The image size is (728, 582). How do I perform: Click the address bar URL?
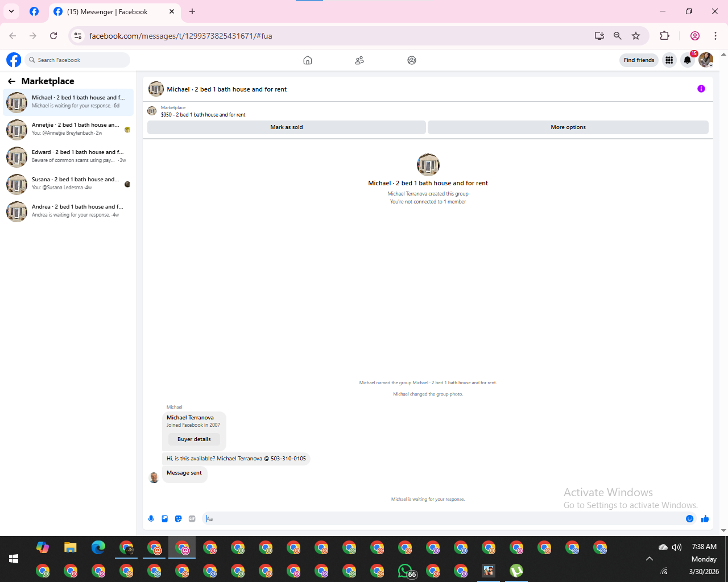(x=181, y=36)
